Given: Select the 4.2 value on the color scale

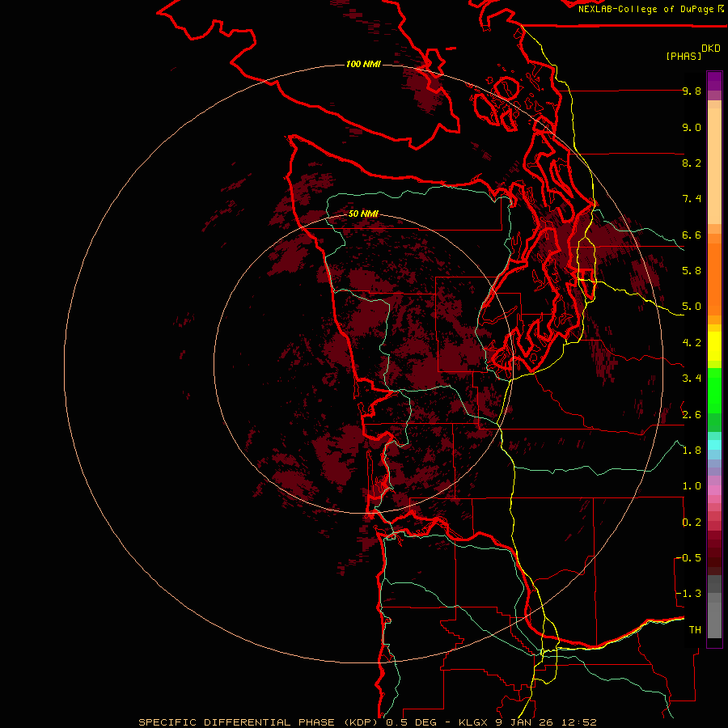Looking at the screenshot, I should pos(692,343).
